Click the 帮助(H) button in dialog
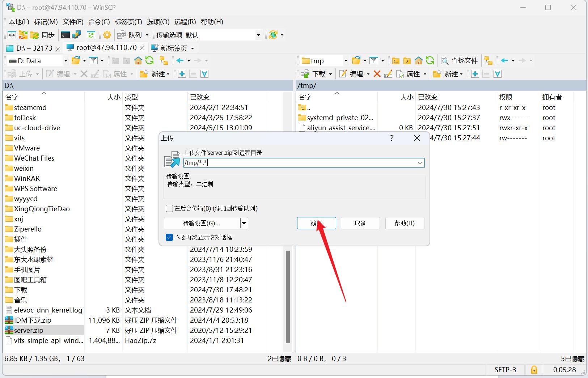This screenshot has width=588, height=378. [x=405, y=223]
